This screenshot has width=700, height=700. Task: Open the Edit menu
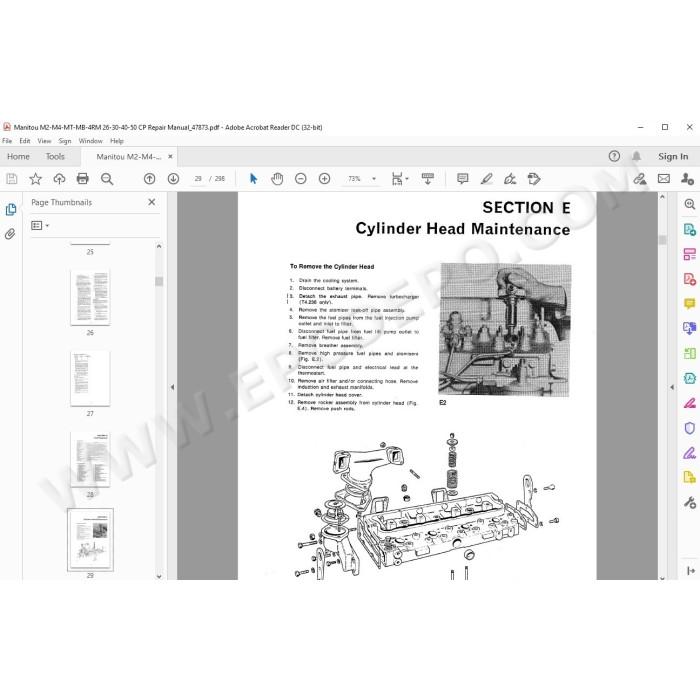(x=25, y=141)
